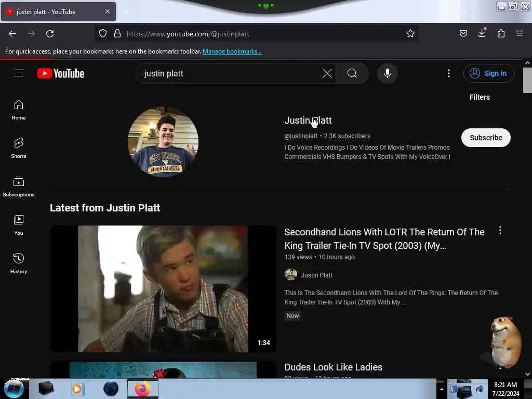Image resolution: width=532 pixels, height=399 pixels.
Task: Click Manage bookmarks link
Action: 232,51
